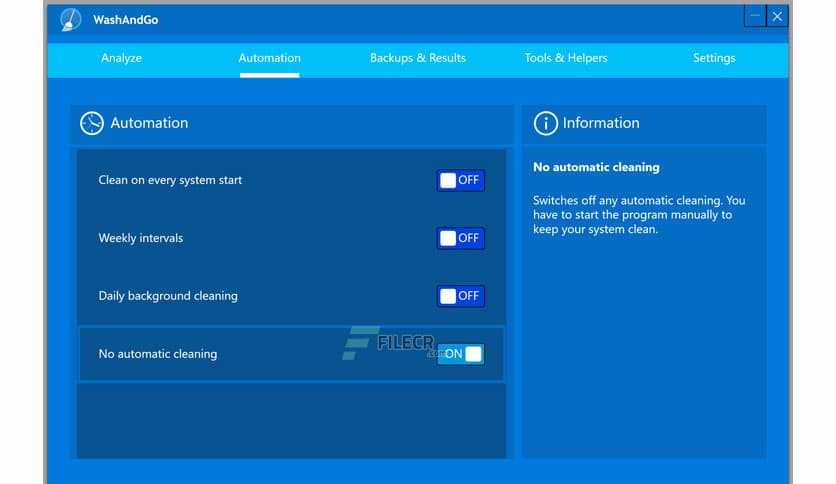Click the WashAndGo title text
This screenshot has width=836, height=484.
[126, 20]
